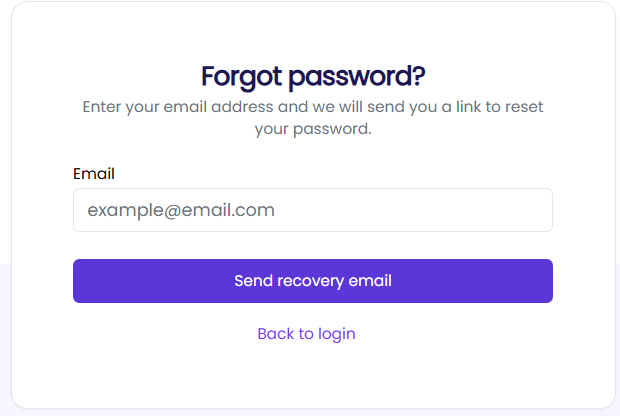Click the Email input field

click(x=312, y=210)
